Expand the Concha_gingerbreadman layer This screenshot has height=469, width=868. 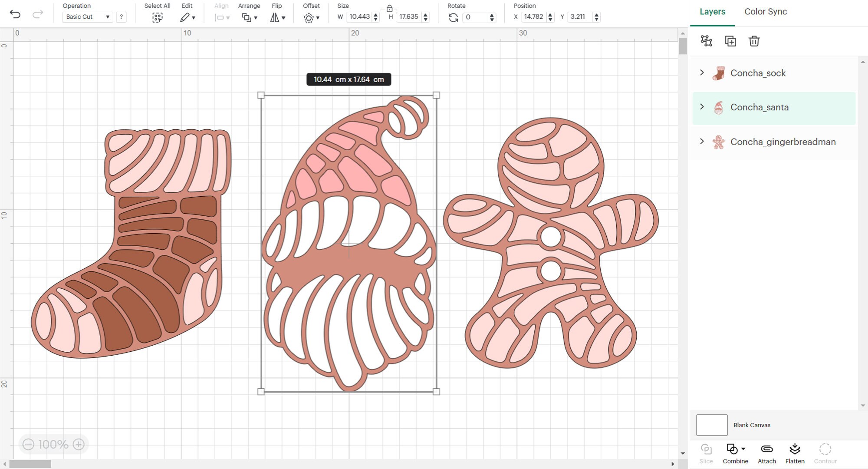tap(702, 141)
